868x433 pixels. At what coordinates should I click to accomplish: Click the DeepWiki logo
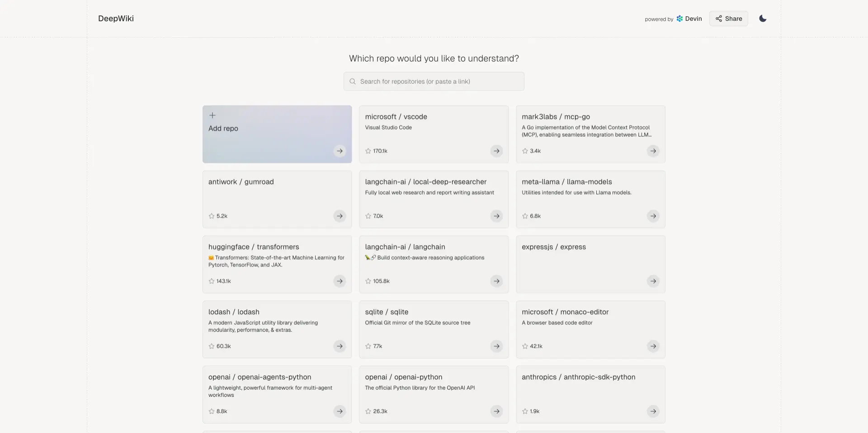[x=116, y=19]
